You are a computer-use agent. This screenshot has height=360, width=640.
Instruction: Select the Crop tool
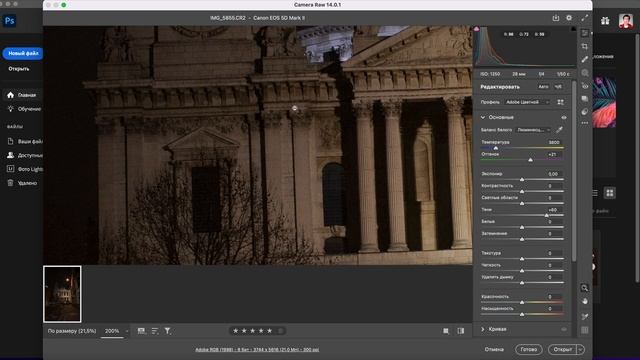pos(584,47)
